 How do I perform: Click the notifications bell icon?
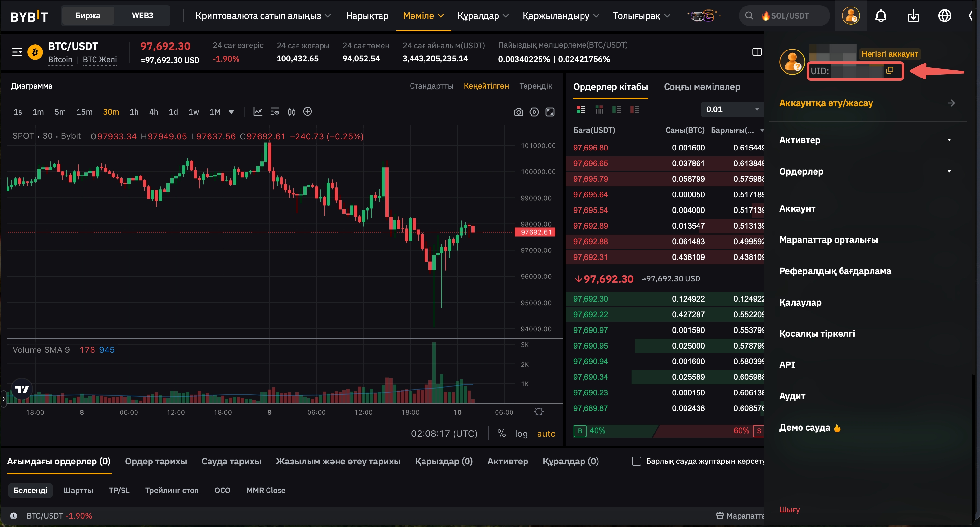(881, 16)
